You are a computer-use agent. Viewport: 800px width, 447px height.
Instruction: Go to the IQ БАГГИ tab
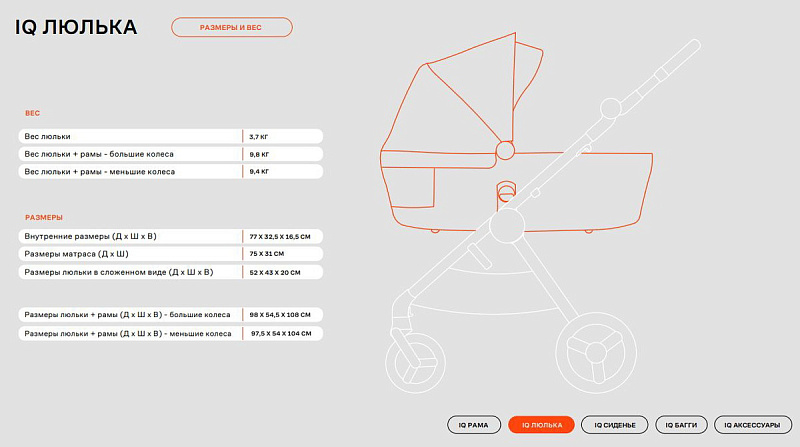point(683,425)
